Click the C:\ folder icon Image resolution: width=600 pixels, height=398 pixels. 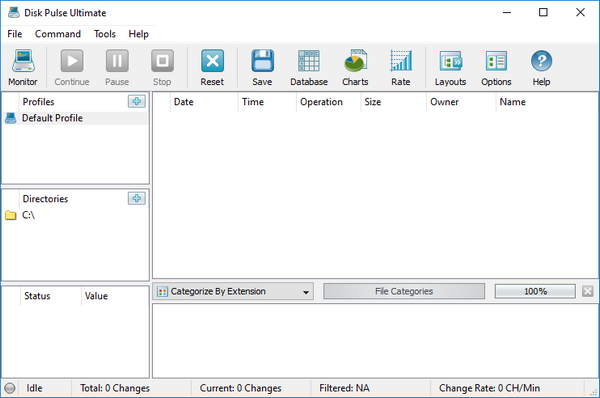tap(11, 215)
